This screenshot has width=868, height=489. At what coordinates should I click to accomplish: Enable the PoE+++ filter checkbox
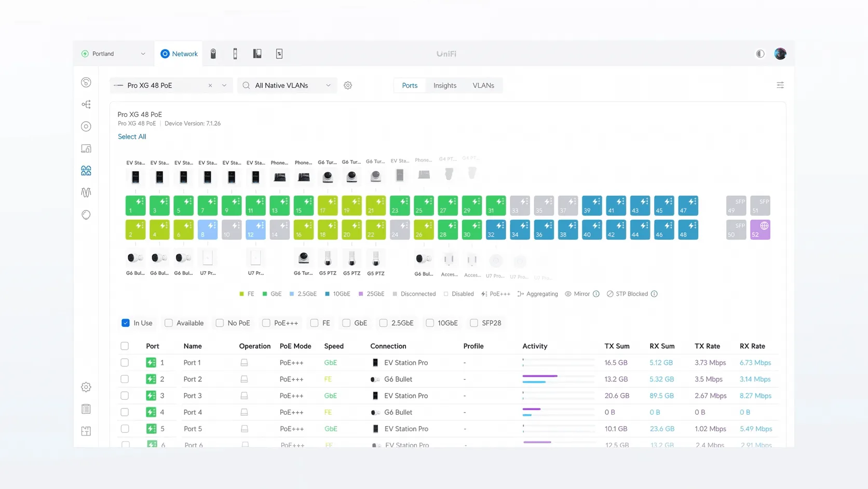click(266, 323)
